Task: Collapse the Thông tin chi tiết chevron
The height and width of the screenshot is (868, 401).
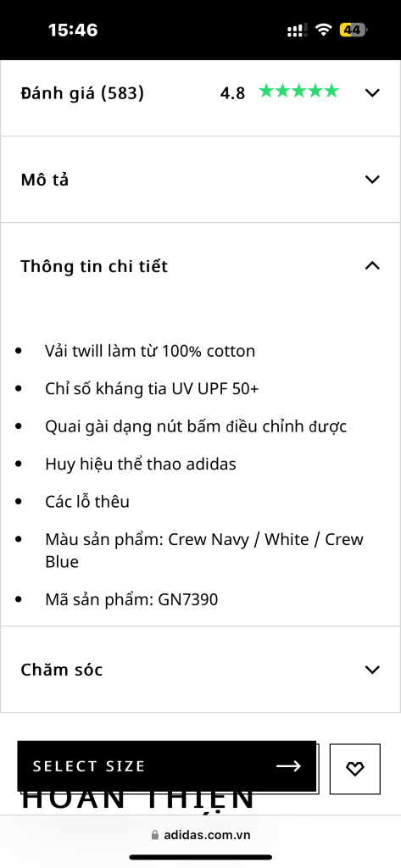Action: (373, 265)
